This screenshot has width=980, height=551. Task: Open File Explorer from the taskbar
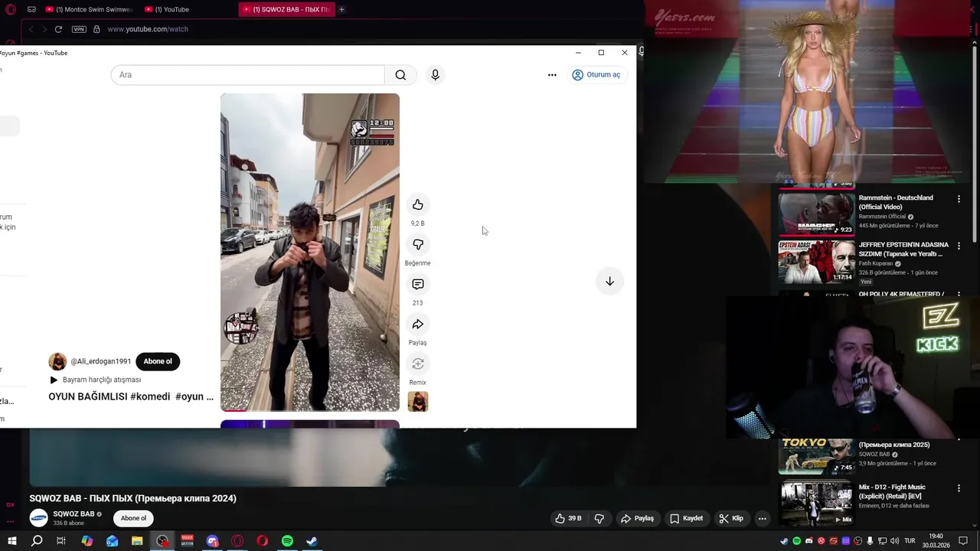(x=137, y=541)
